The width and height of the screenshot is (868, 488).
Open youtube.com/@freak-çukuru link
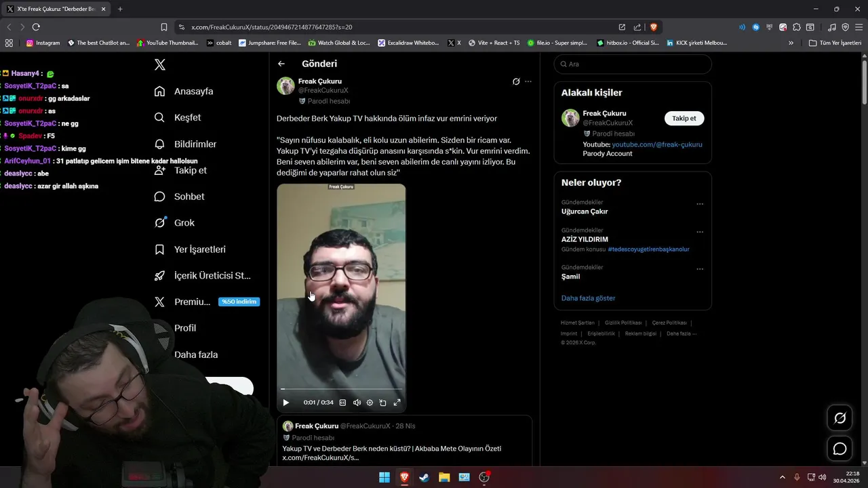(x=657, y=144)
